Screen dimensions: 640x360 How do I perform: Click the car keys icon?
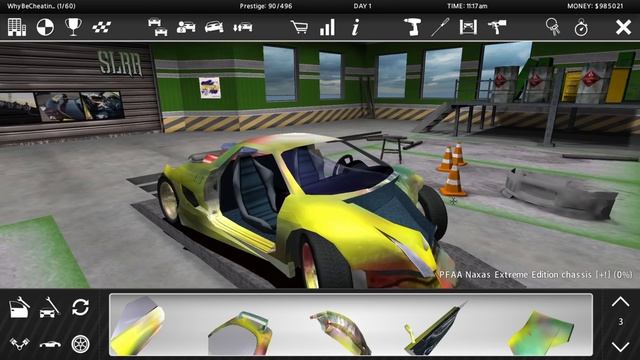point(553,27)
